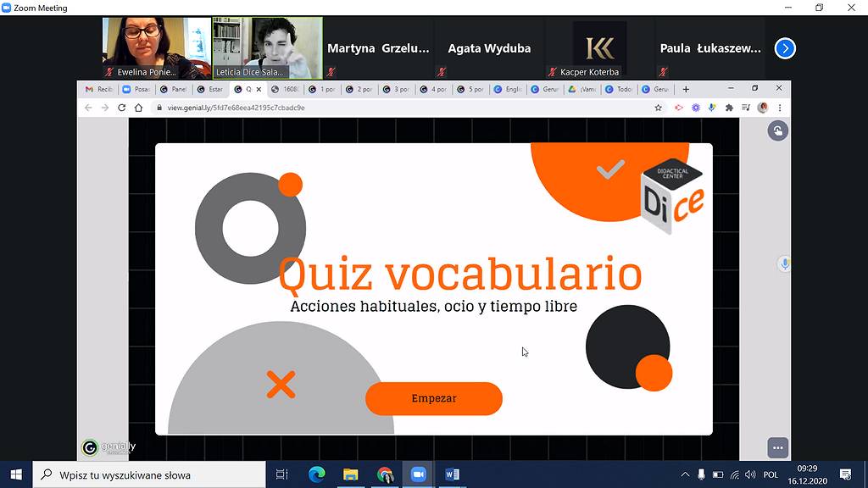
Task: Switch to the Google Drive ¡Vam tab
Action: coord(582,89)
